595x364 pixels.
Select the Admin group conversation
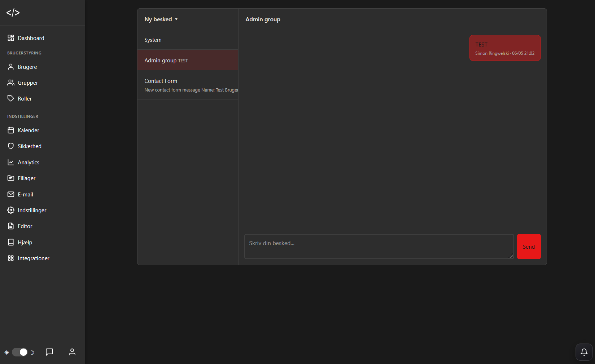click(x=188, y=60)
